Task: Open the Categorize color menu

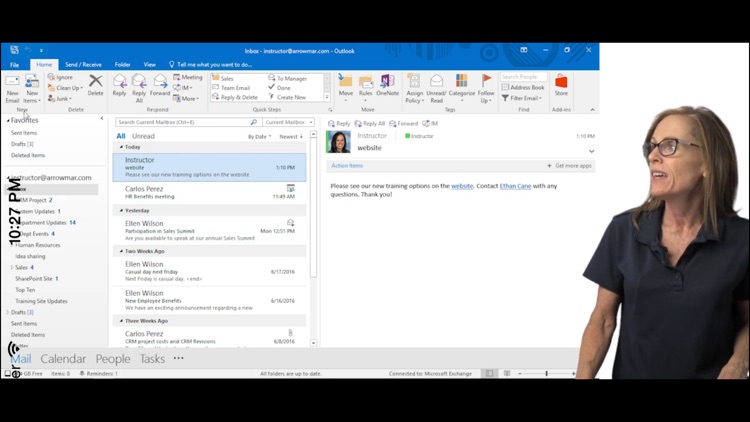Action: point(462,88)
